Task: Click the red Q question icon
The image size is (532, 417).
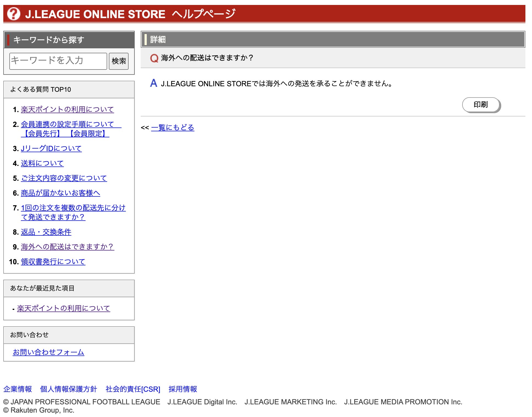Action: point(154,58)
